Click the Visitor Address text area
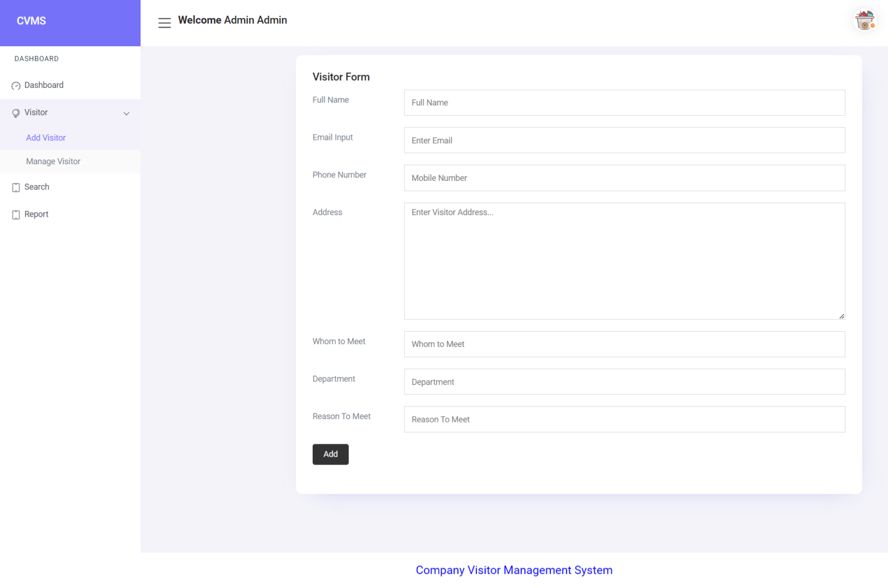The height and width of the screenshot is (588, 888). click(x=624, y=260)
